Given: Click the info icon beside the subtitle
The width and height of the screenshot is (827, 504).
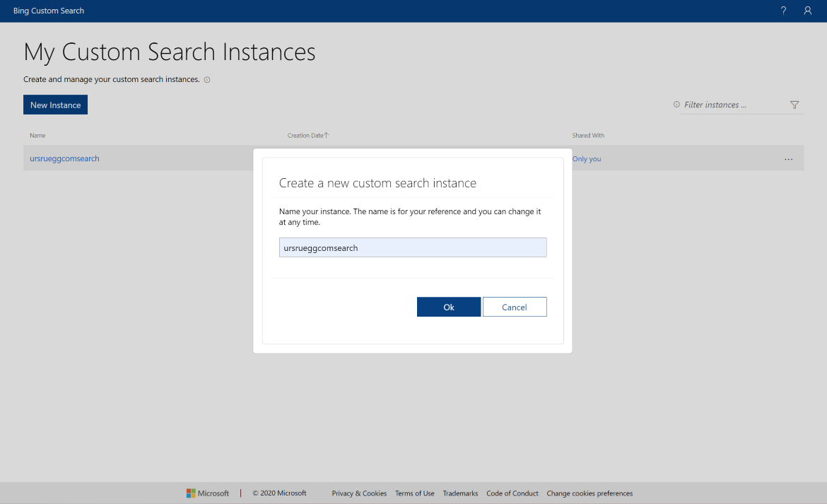Looking at the screenshot, I should [206, 80].
